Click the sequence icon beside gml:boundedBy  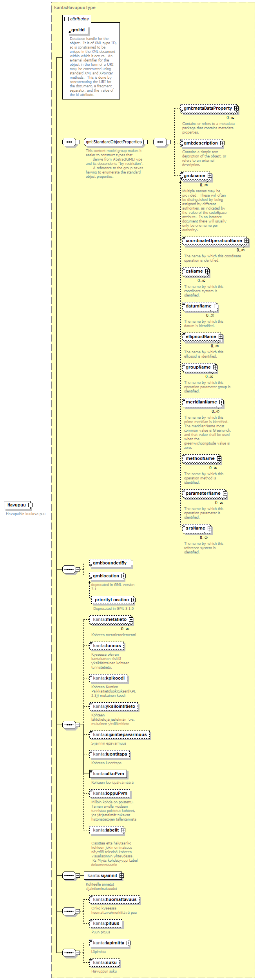(x=69, y=569)
